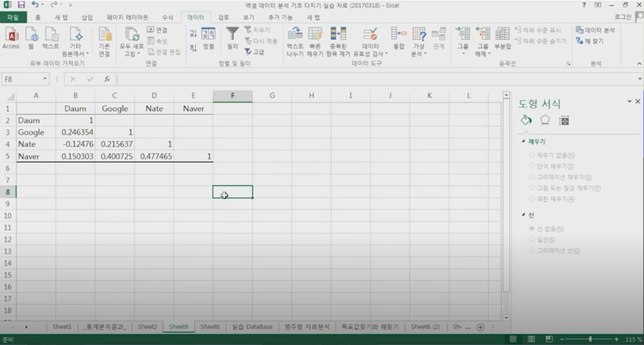
Task: Open the Sort dialog (정렬)
Action: [x=208, y=39]
